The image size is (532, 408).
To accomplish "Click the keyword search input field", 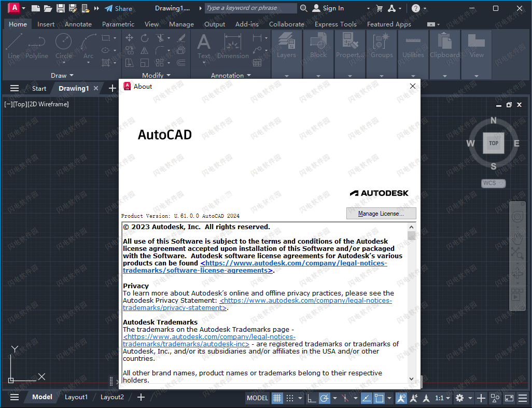I will tap(251, 8).
